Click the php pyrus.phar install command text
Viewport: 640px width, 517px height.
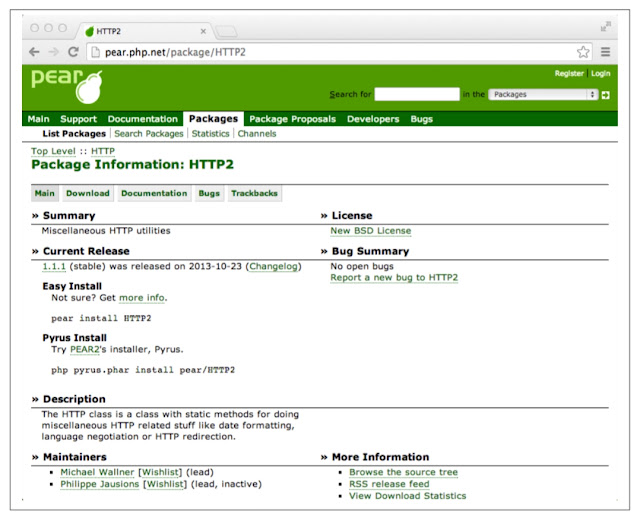click(x=143, y=370)
